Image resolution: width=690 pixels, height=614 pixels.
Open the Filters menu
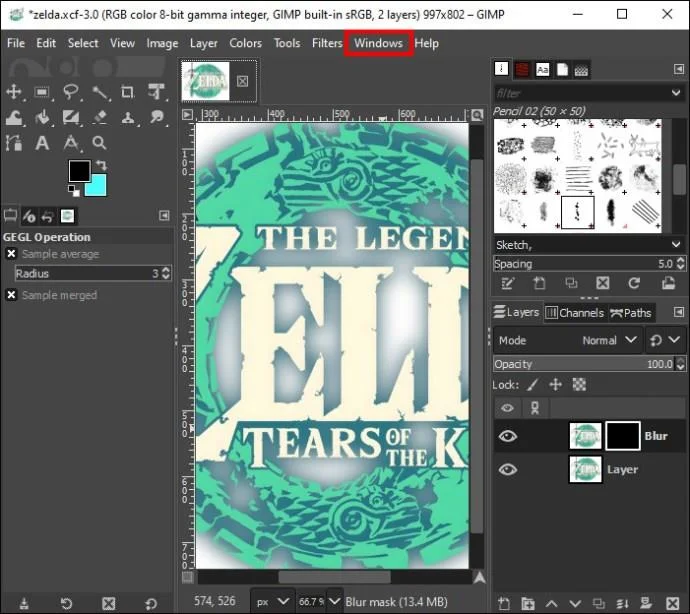tap(327, 43)
